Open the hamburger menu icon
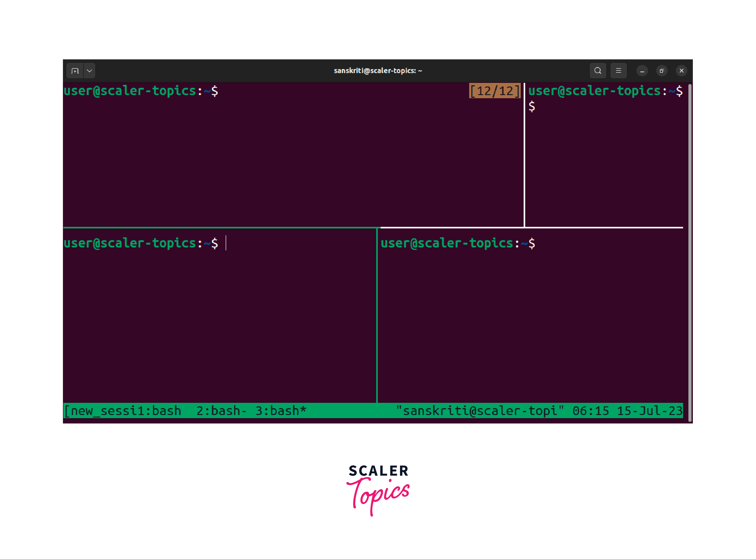The image size is (756, 559). 618,71
